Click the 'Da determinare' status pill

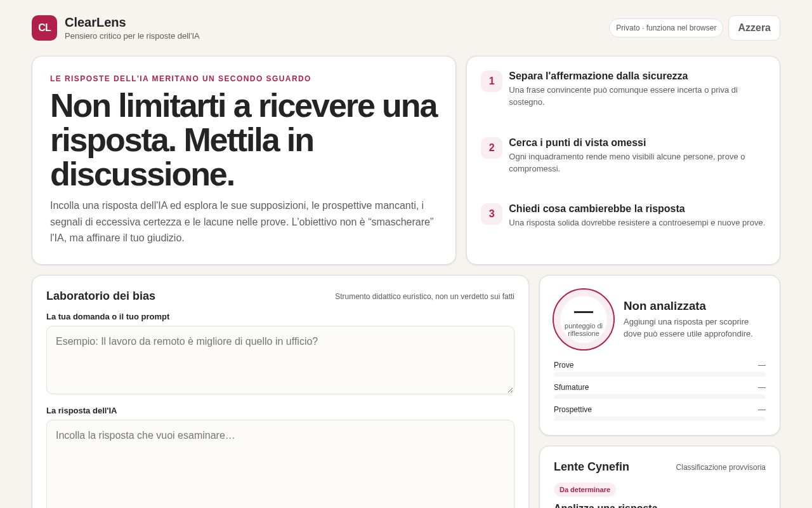click(585, 490)
